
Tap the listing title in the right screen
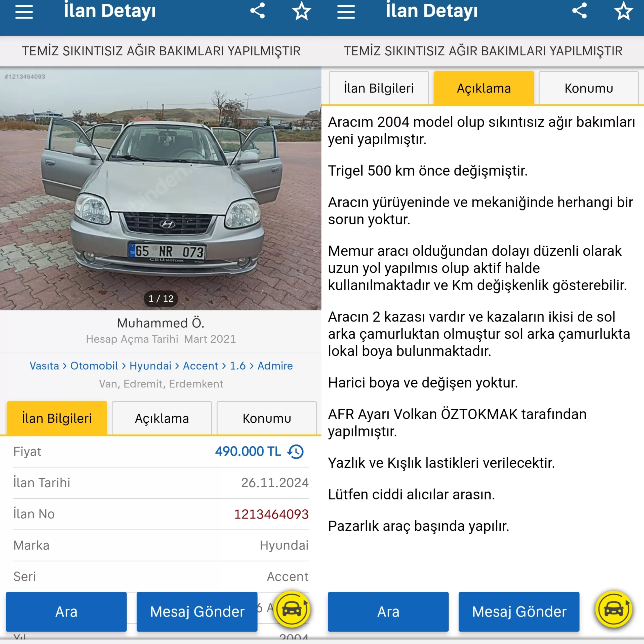[483, 51]
